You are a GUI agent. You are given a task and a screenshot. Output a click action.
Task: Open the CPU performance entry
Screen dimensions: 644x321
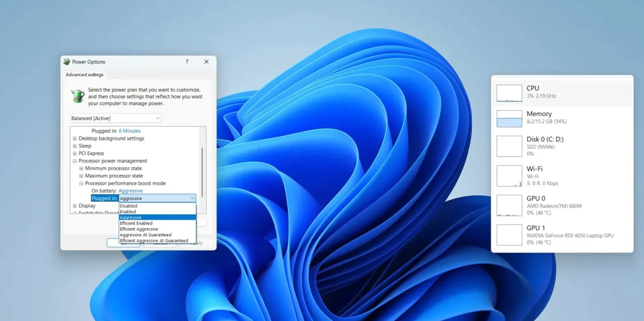pos(562,93)
